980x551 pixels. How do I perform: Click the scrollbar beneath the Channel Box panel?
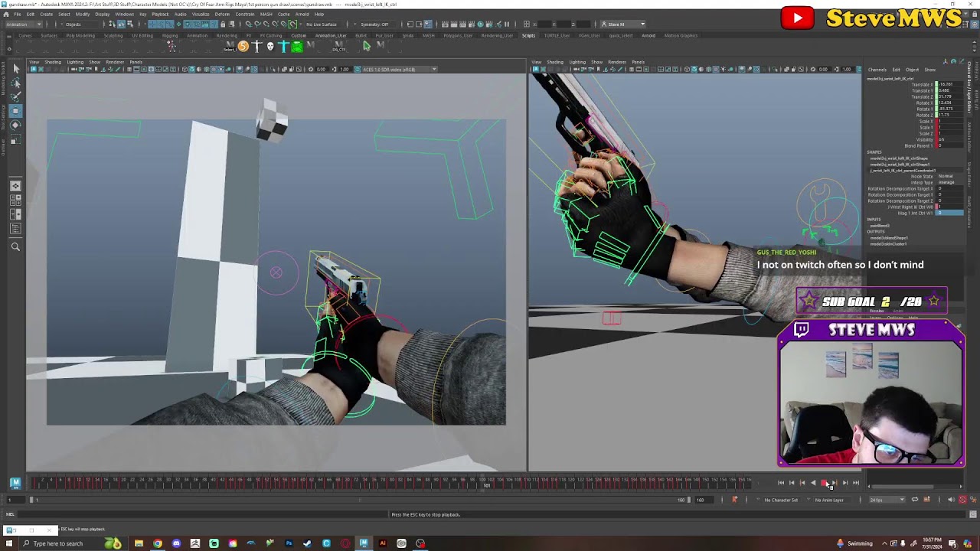(x=904, y=487)
